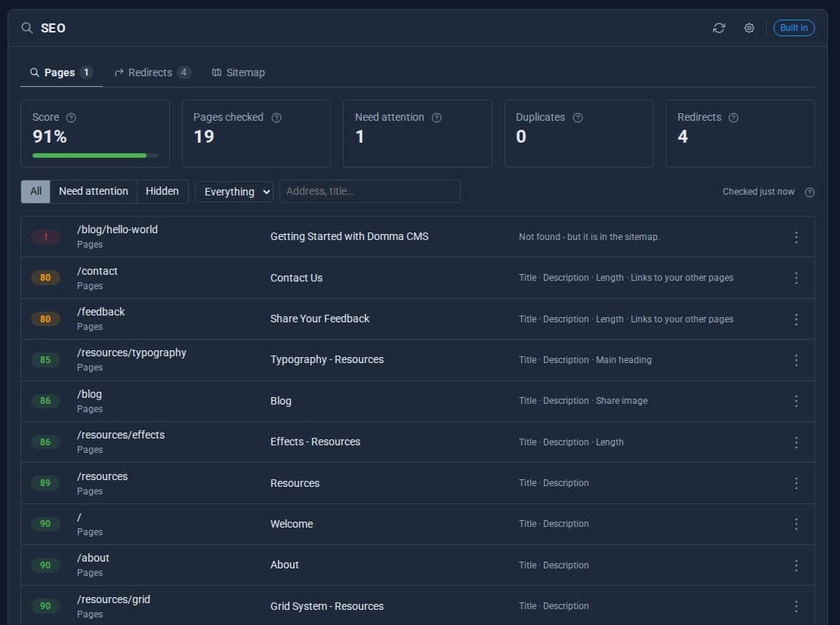Viewport: 840px width, 625px height.
Task: Click the Getting Started with Domma CMS title
Action: click(x=349, y=236)
